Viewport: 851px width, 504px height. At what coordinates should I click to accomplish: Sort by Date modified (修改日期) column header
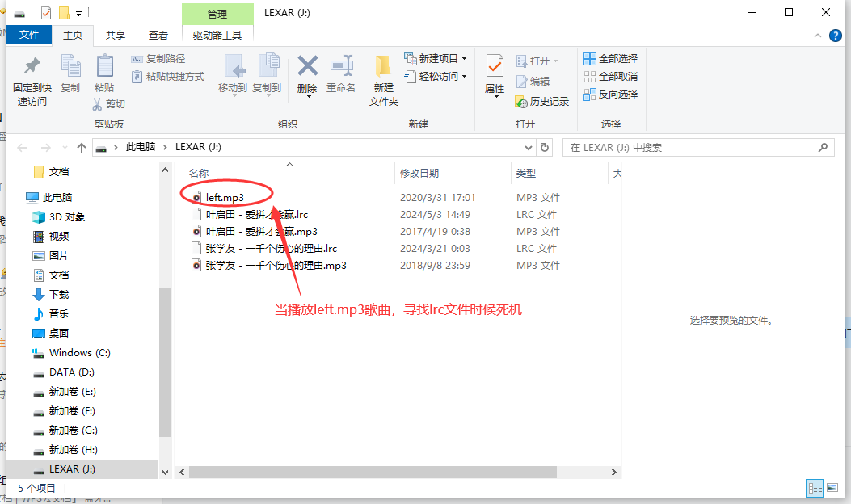[419, 174]
